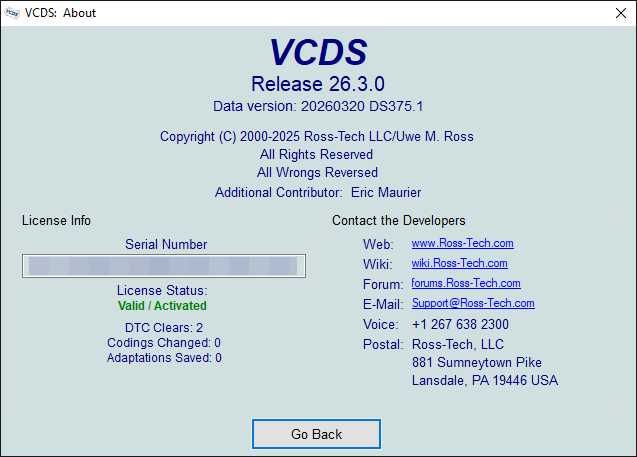Click the License Info group label

click(56, 220)
